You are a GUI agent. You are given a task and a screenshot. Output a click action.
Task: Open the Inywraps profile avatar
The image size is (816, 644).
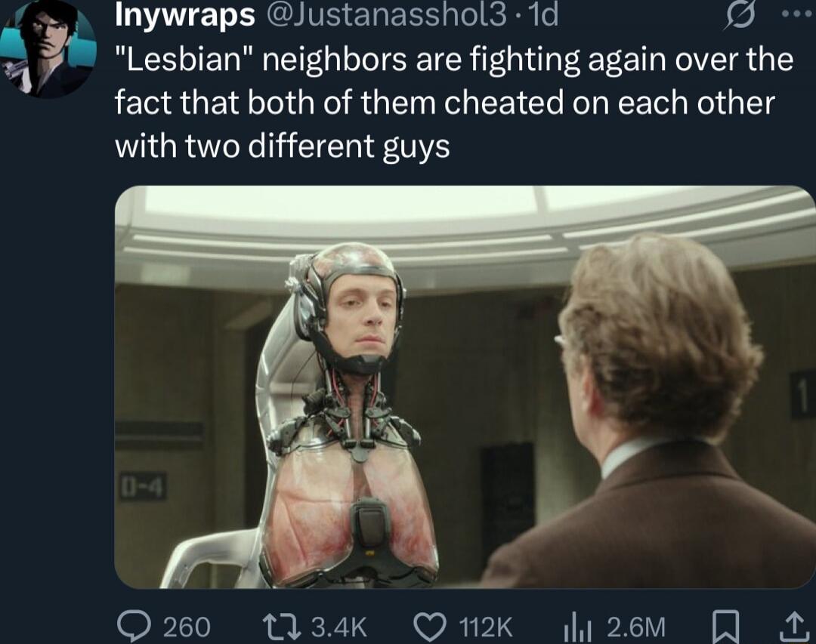48,49
